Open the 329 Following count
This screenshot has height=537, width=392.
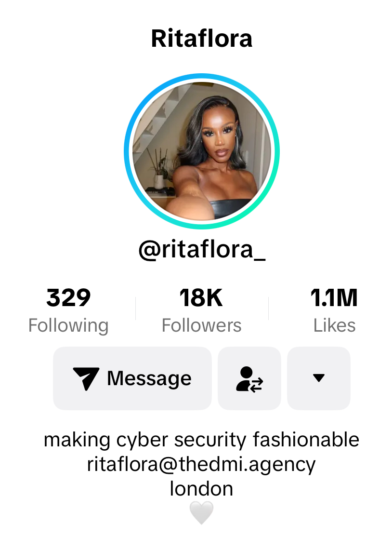[x=68, y=297]
